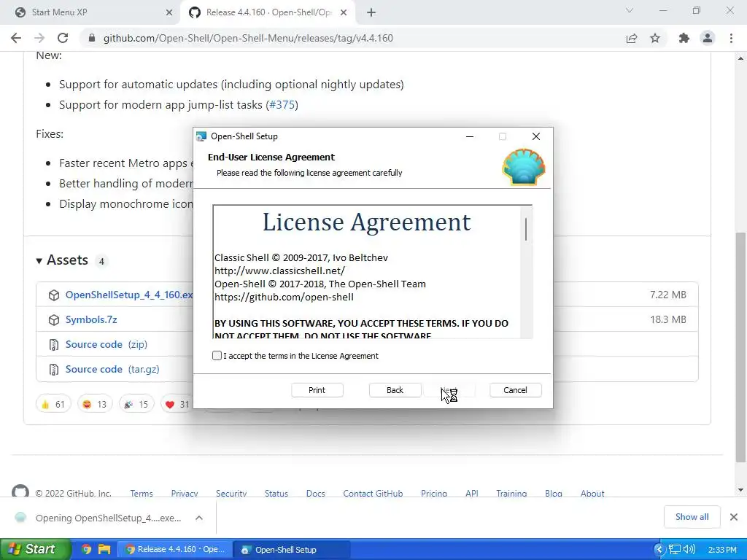747x560 pixels.
Task: Close the Release 4.4.160 browser tab
Action: [344, 12]
